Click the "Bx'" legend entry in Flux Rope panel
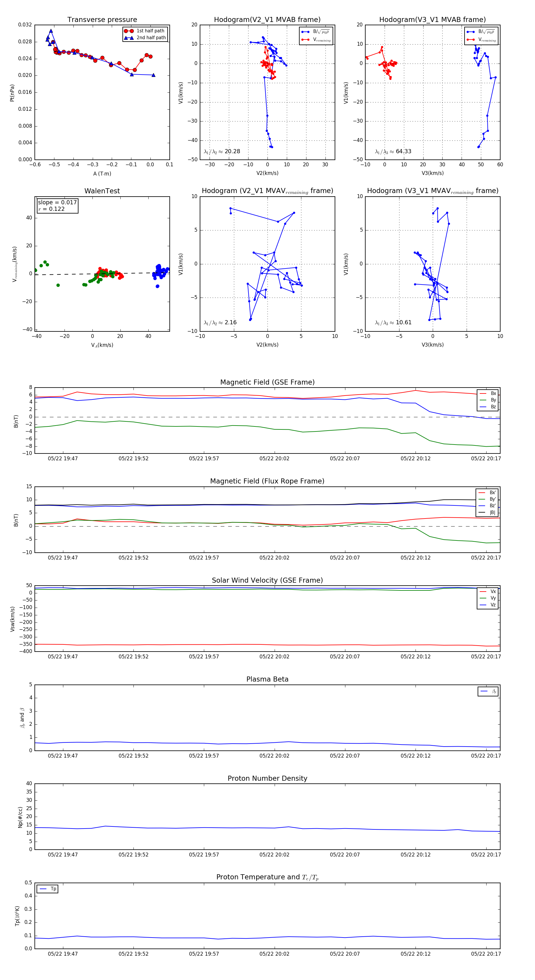The height and width of the screenshot is (980, 535). coord(487,493)
